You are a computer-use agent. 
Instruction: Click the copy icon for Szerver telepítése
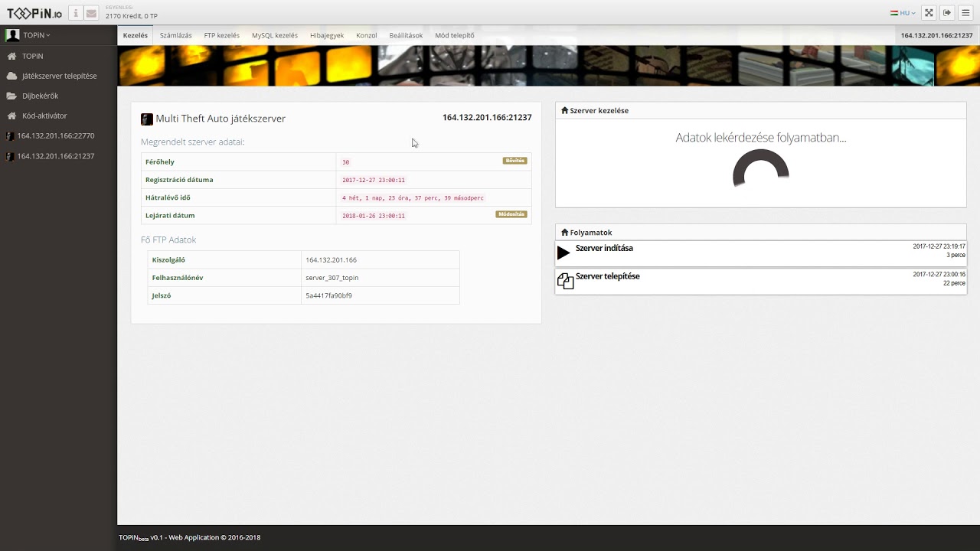point(565,281)
